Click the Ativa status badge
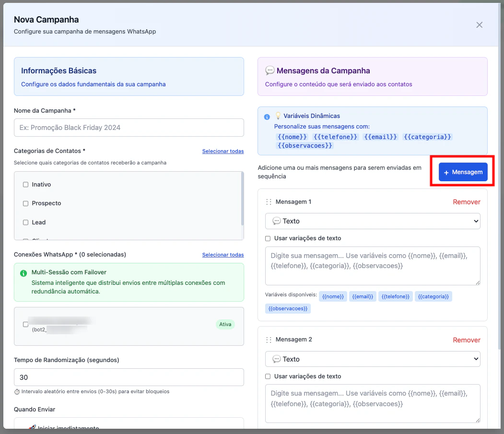This screenshot has width=504, height=434. tap(225, 324)
